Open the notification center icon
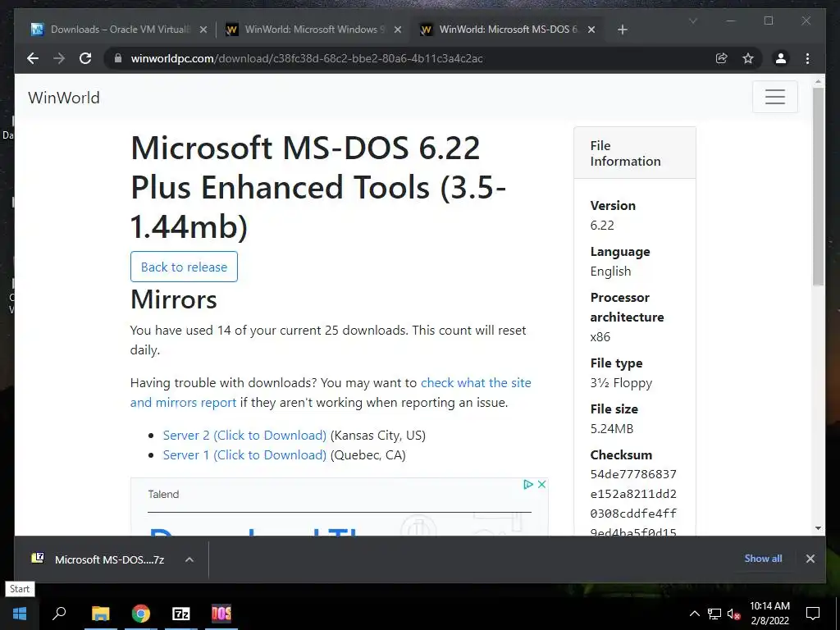Viewport: 840px width, 630px height. pyautogui.click(x=813, y=614)
